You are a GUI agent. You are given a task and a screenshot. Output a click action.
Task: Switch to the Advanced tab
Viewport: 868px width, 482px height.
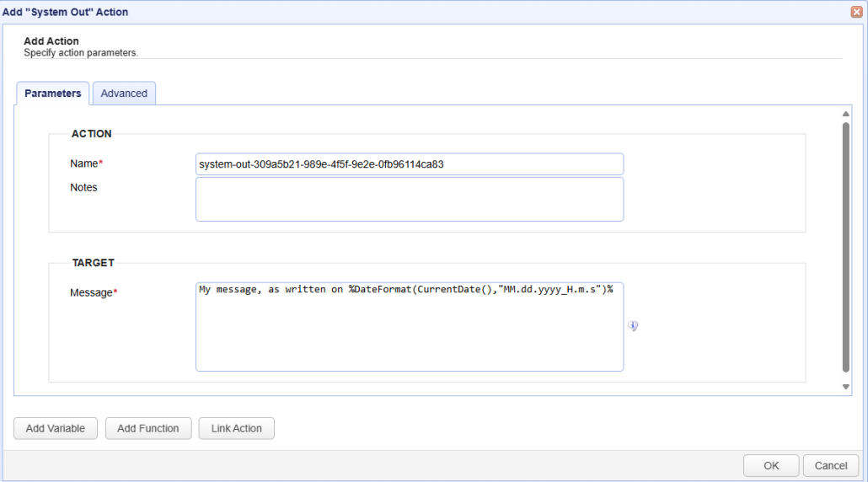pyautogui.click(x=124, y=94)
